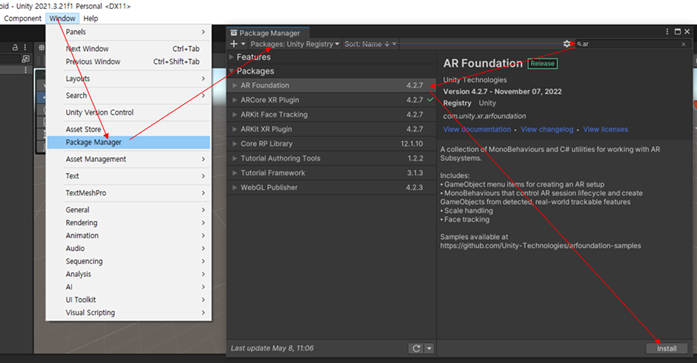Open the View documentation link

(477, 129)
